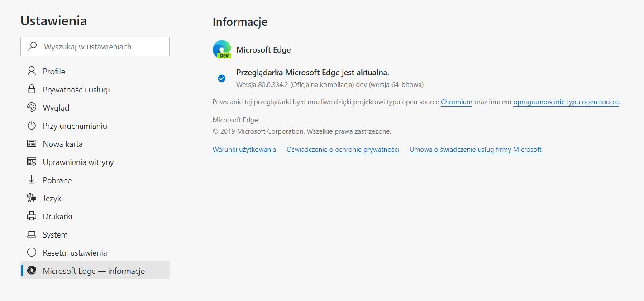The height and width of the screenshot is (301, 644).
Task: Click the palette icon beside Wygląd
Action: click(31, 107)
